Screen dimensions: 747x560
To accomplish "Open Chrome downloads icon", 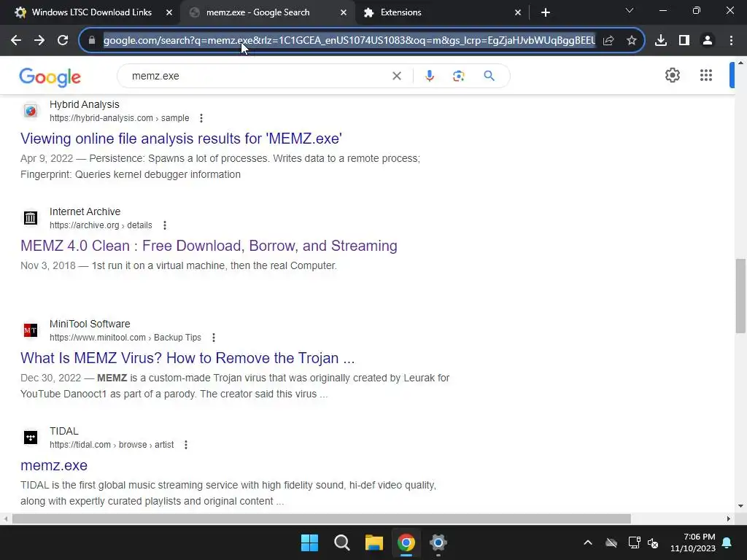I will [661, 41].
